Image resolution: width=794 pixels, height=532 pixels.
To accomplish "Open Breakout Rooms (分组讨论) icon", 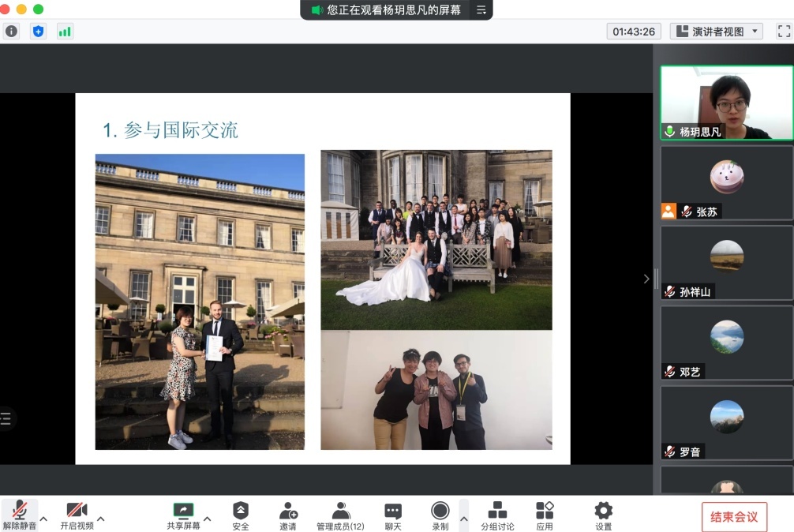I will click(x=497, y=515).
